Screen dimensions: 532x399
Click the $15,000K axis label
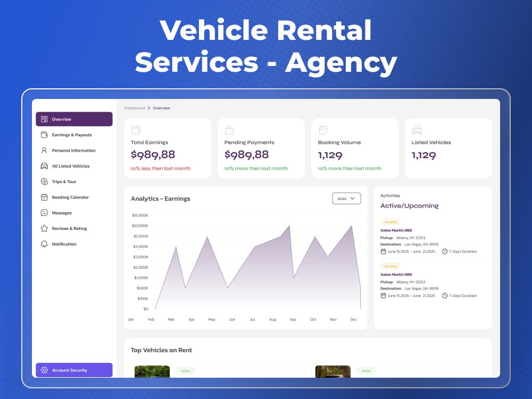click(140, 215)
